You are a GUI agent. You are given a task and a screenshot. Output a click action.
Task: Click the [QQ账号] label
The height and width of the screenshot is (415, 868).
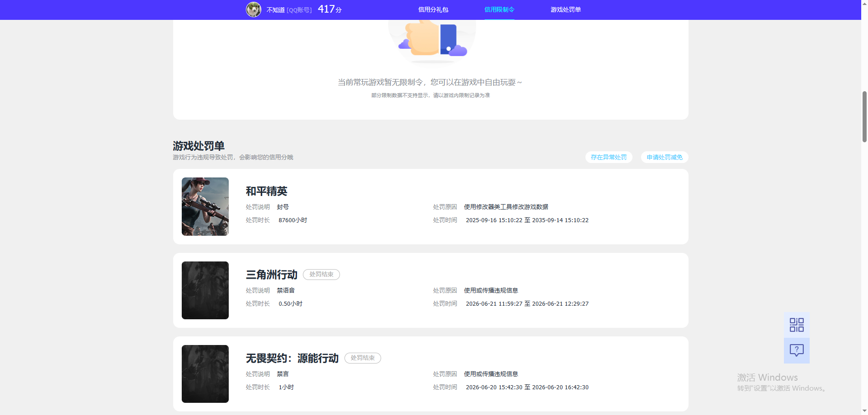(299, 10)
